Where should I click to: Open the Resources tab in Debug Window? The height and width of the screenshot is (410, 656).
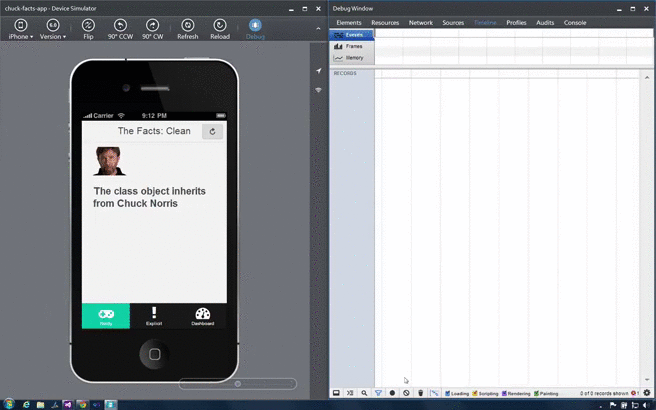385,23
